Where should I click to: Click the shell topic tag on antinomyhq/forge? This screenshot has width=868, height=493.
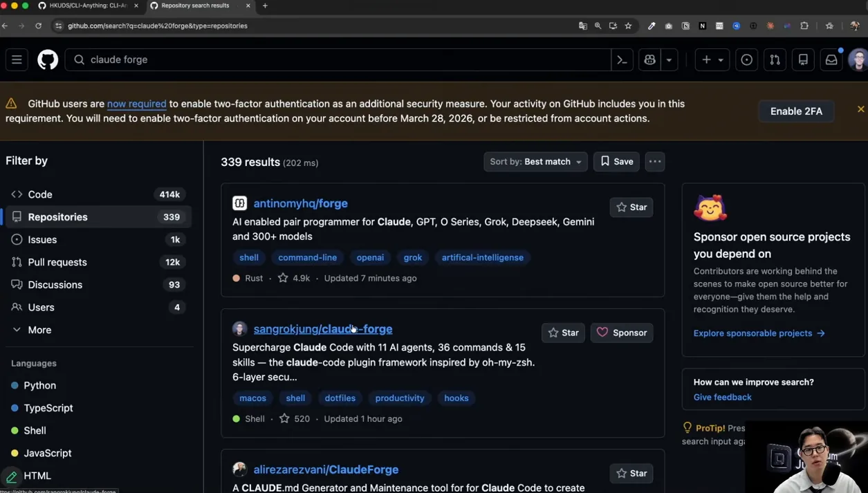coord(249,257)
